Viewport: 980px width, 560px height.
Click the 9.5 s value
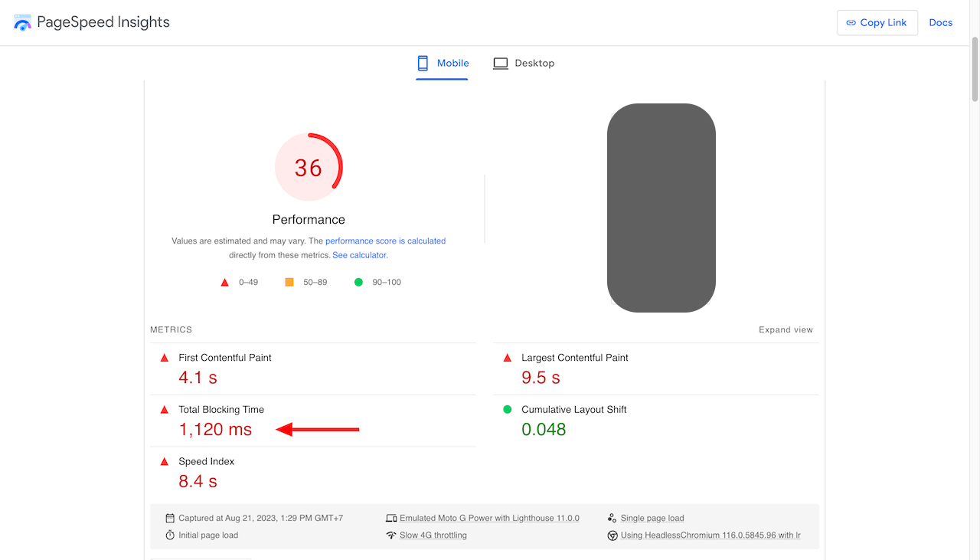[x=541, y=378]
